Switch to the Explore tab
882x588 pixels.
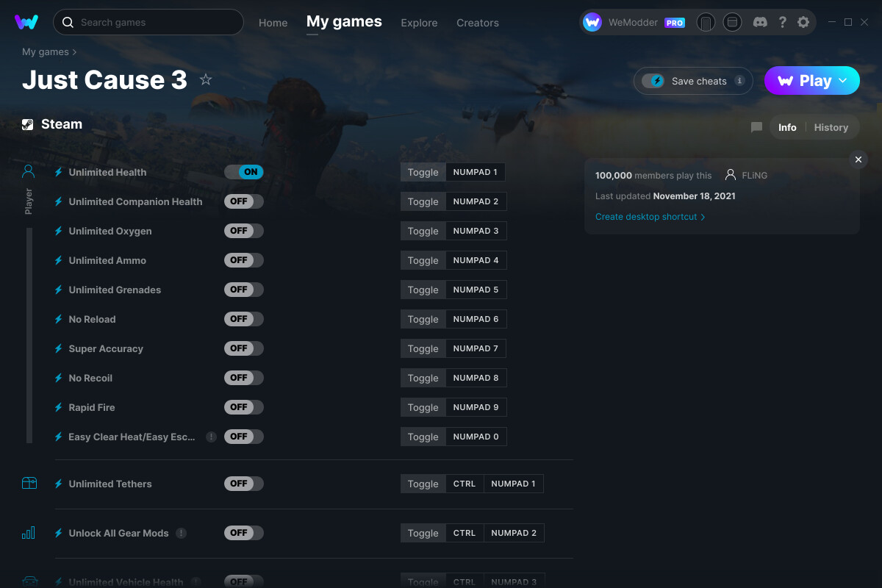(419, 23)
